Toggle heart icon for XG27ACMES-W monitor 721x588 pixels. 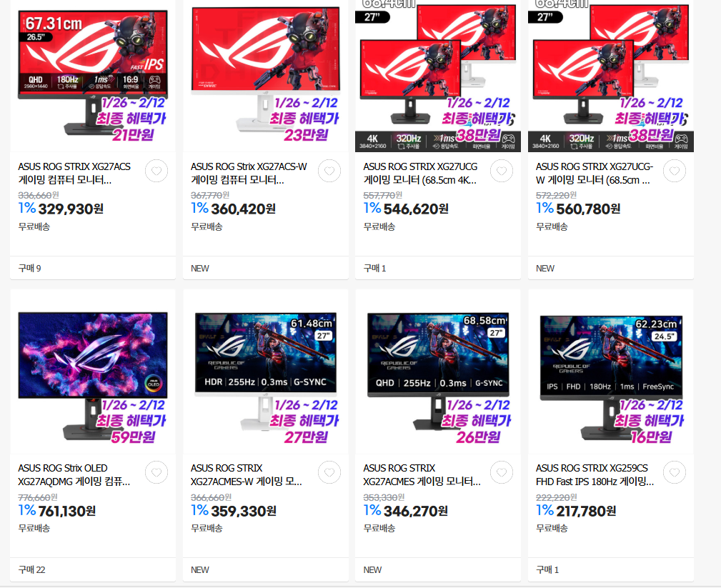click(329, 472)
